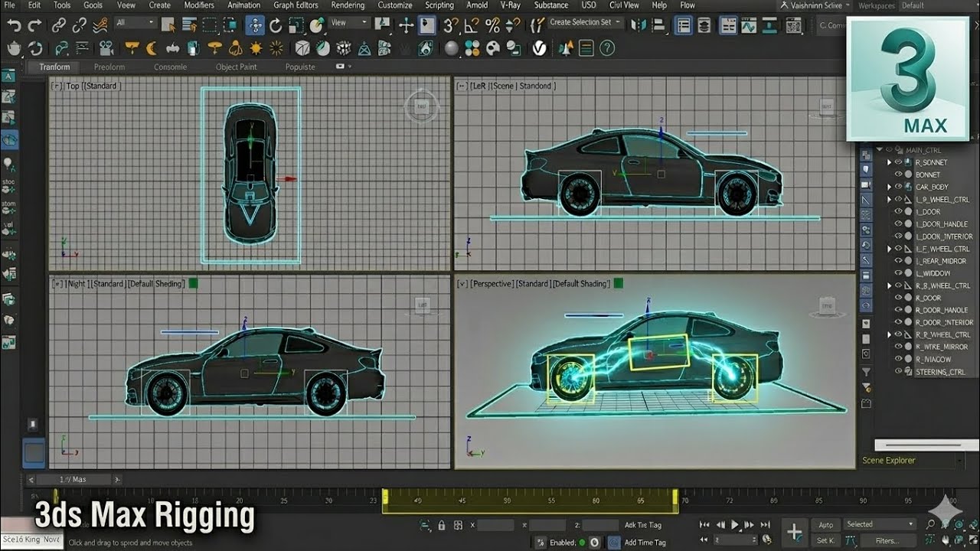This screenshot has width=980, height=551.
Task: Click the Percent Snap icon
Action: [494, 25]
